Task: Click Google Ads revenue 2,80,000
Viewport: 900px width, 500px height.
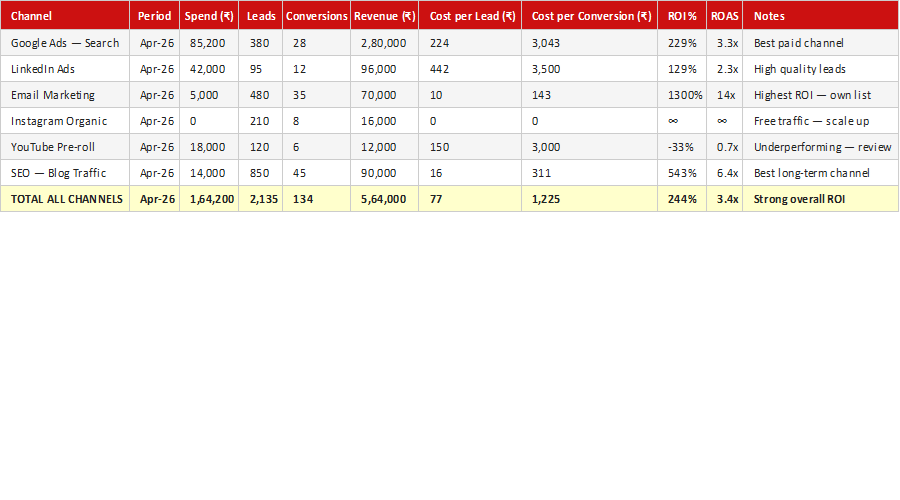Action: [x=385, y=43]
